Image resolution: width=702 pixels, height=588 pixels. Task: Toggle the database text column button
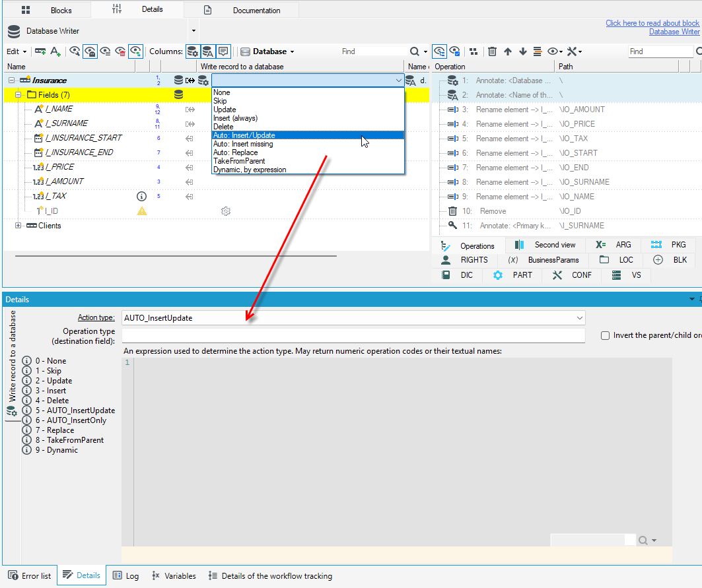point(208,51)
